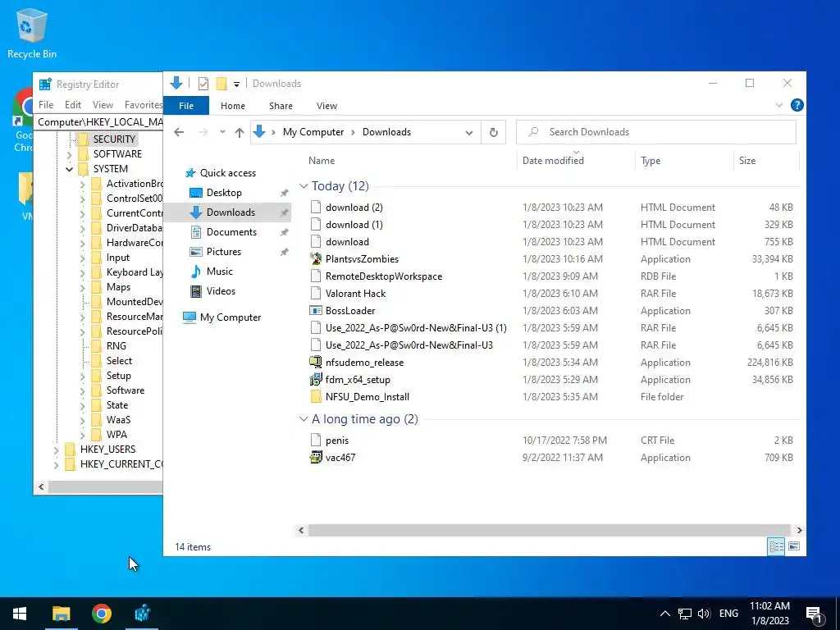Screen dimensions: 840x630
Task: Go up one folder level
Action: click(239, 132)
